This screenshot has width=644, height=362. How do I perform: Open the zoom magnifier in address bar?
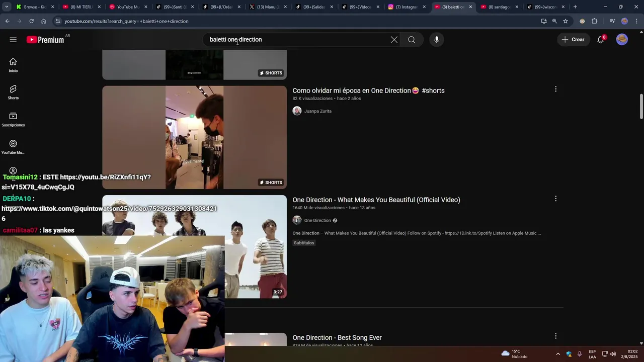(x=554, y=21)
